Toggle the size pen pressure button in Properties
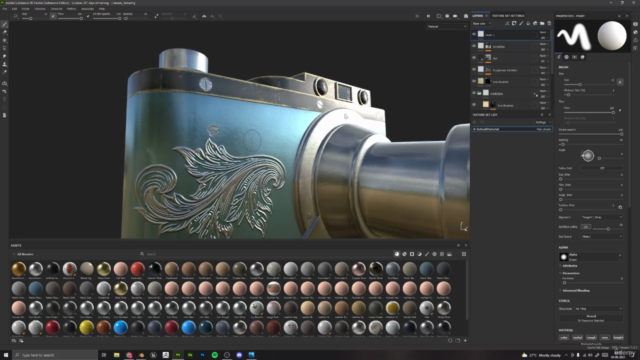Image resolution: width=640 pixels, height=360 pixels. (x=620, y=82)
